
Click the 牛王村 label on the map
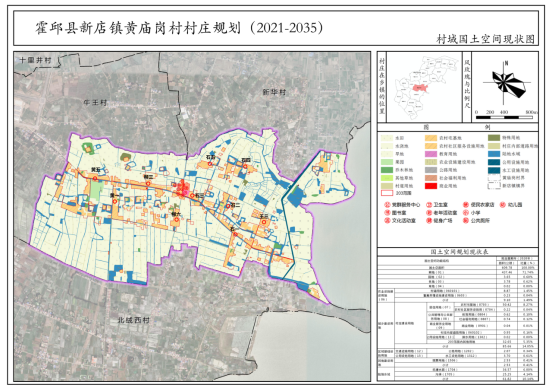click(95, 103)
